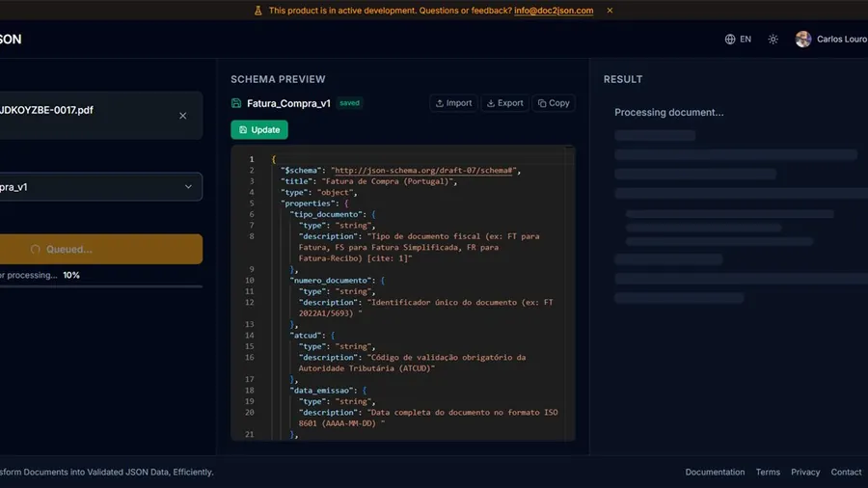Click the saved status badge
Image resolution: width=868 pixels, height=488 pixels.
point(349,103)
